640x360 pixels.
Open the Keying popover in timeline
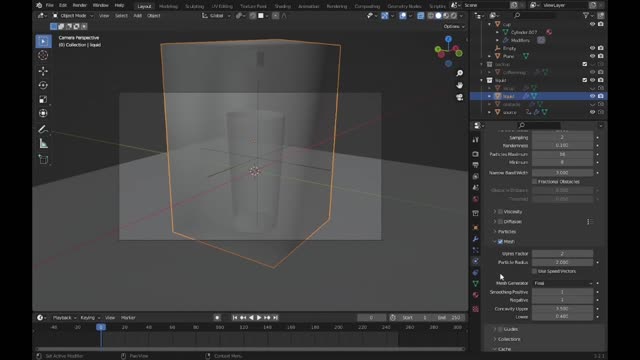tap(90, 318)
